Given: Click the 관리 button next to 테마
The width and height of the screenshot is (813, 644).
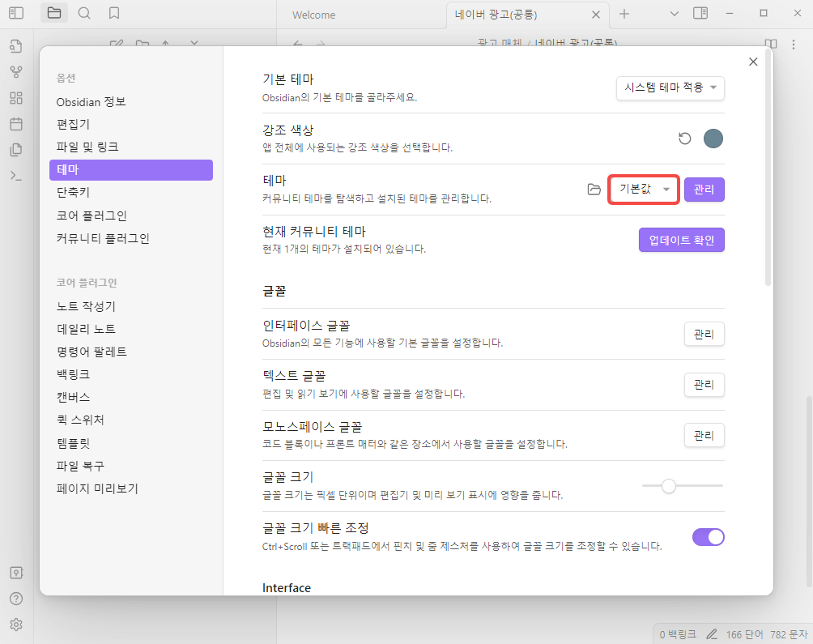Looking at the screenshot, I should (704, 188).
